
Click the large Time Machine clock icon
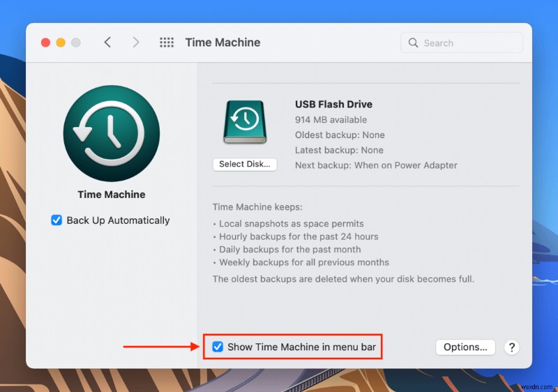pos(112,133)
